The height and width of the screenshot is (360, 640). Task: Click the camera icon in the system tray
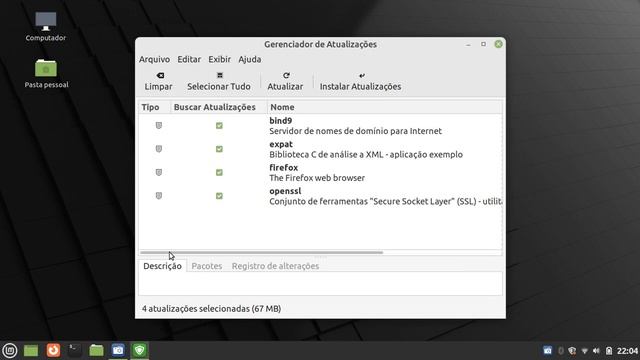tap(547, 351)
